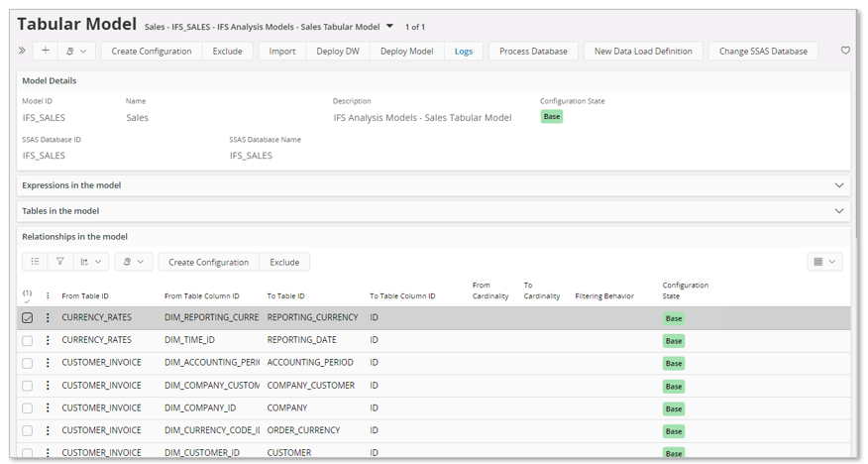
Task: Open the Logs tab
Action: point(463,51)
